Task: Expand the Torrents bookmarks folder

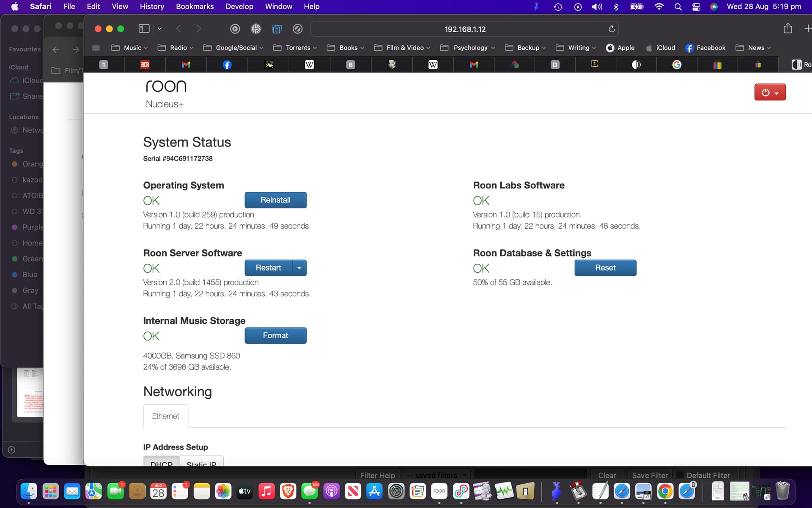Action: (295, 48)
